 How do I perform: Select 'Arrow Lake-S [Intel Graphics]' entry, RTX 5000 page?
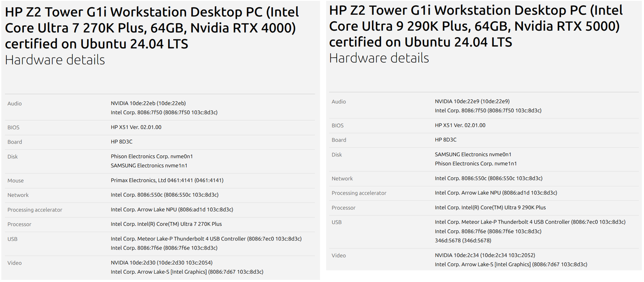tap(511, 264)
